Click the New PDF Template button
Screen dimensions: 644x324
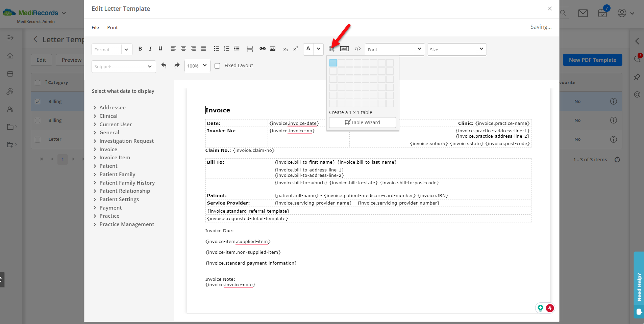tap(592, 60)
